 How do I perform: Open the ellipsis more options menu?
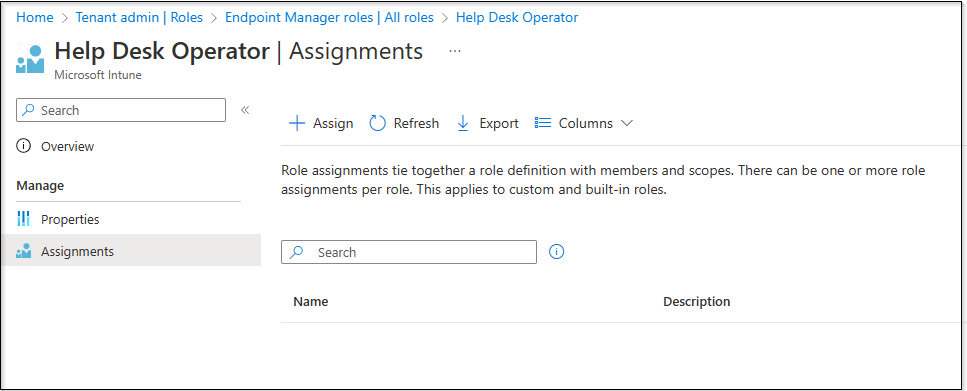[455, 51]
